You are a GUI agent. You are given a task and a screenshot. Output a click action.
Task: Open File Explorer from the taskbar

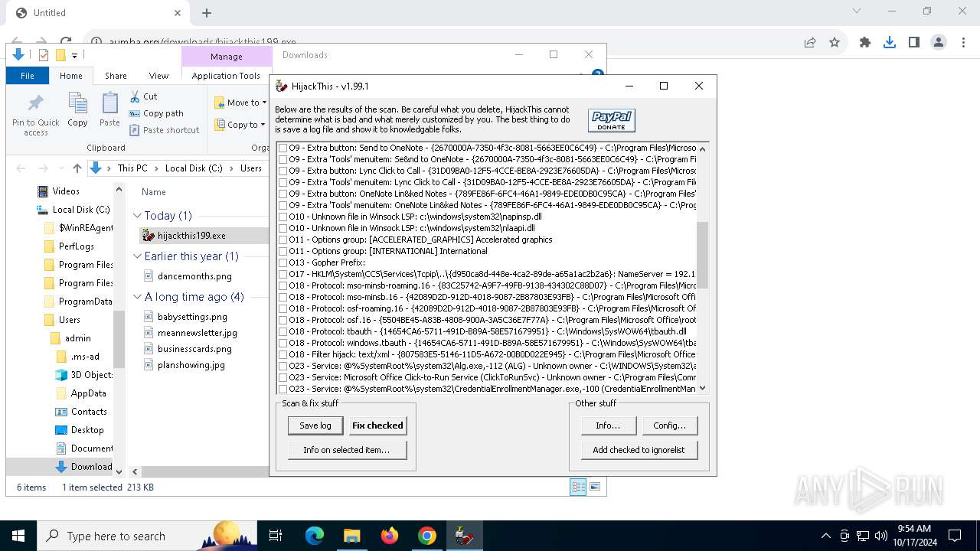(352, 536)
